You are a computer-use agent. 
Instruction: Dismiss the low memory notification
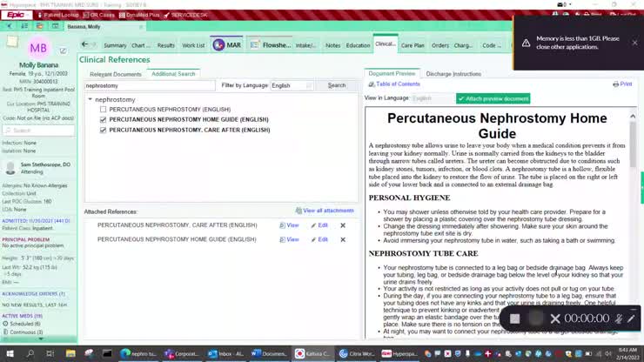pos(634,43)
